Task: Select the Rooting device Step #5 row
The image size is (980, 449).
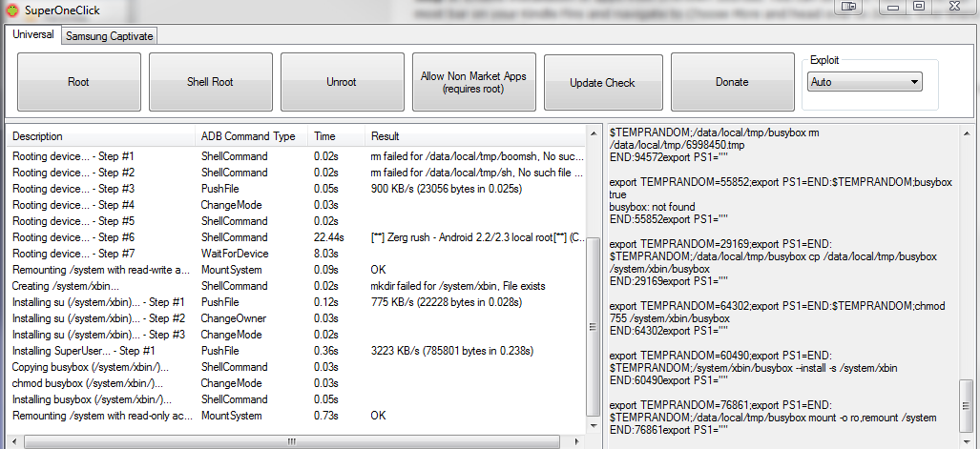Action: click(x=298, y=221)
